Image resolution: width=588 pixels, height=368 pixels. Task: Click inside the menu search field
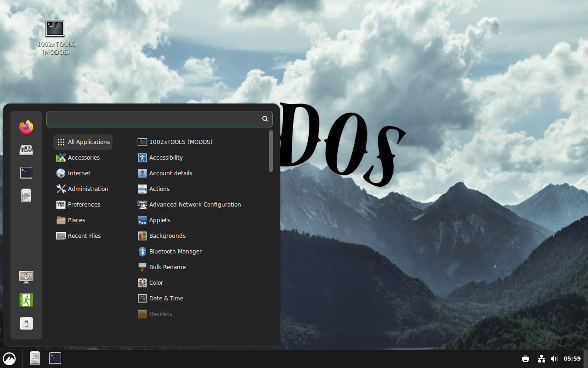click(159, 119)
